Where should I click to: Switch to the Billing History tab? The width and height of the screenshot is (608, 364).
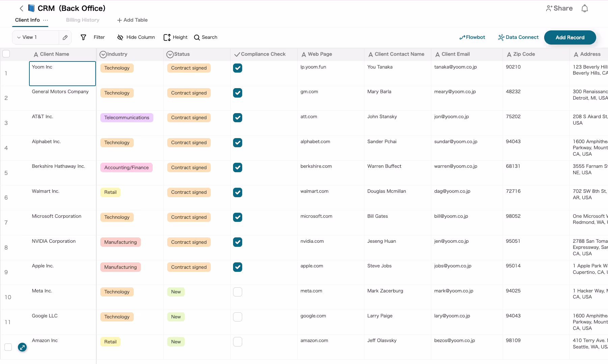[82, 20]
